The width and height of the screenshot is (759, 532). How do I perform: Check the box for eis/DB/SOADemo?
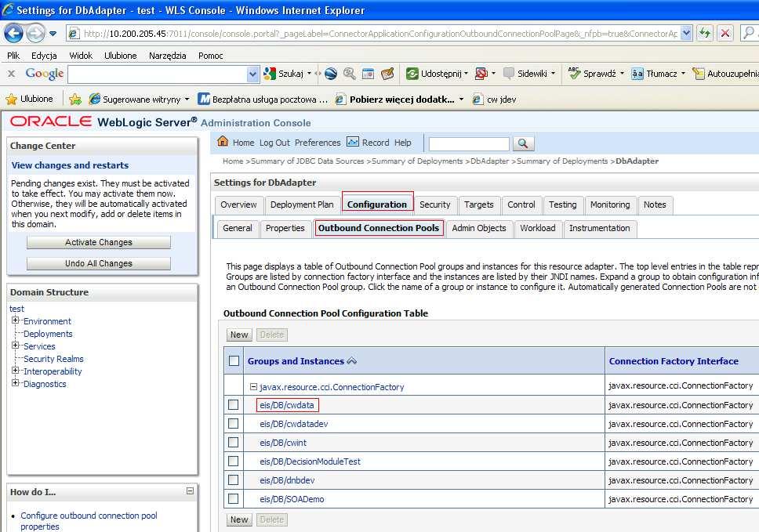pyautogui.click(x=234, y=498)
